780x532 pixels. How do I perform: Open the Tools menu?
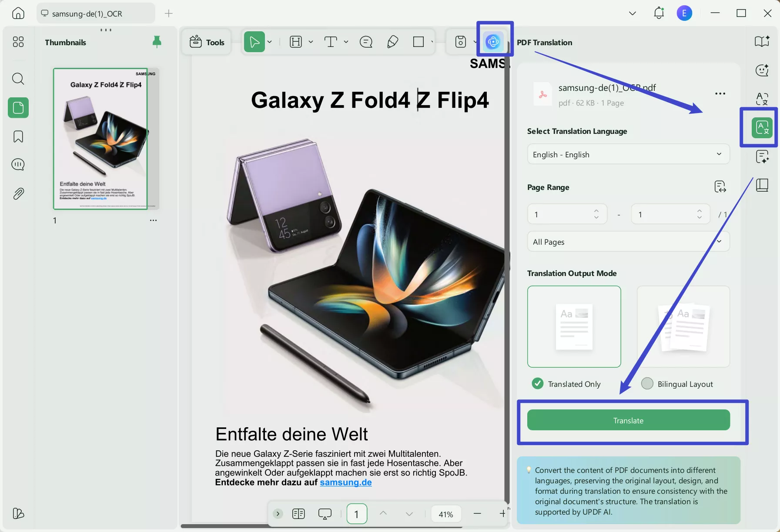[x=206, y=42]
